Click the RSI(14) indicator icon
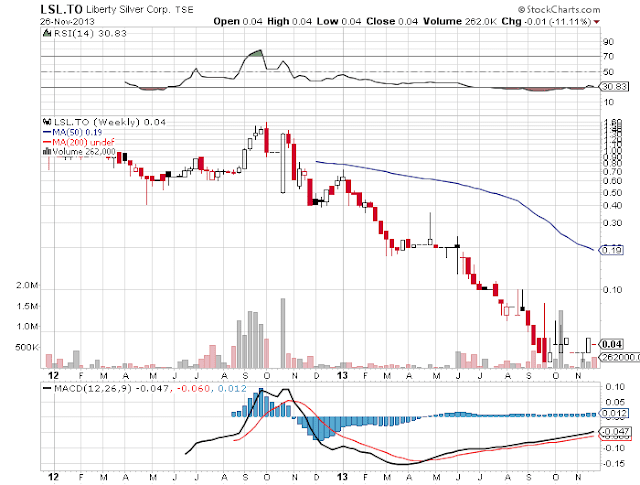The width and height of the screenshot is (640, 485). point(47,33)
